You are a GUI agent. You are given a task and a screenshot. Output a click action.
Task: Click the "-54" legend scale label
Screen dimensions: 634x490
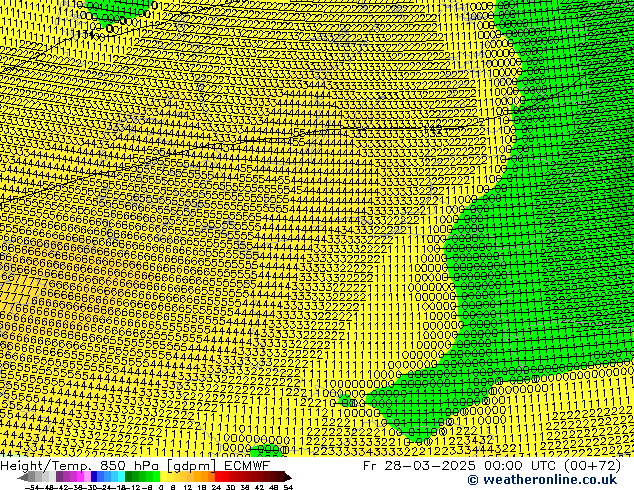(x=32, y=487)
